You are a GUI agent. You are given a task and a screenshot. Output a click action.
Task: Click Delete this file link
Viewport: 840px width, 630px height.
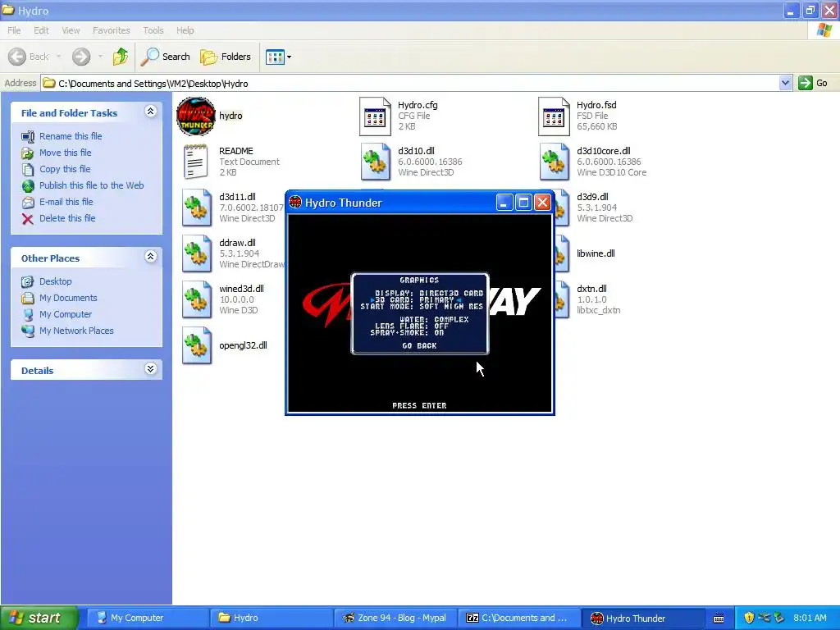click(67, 218)
